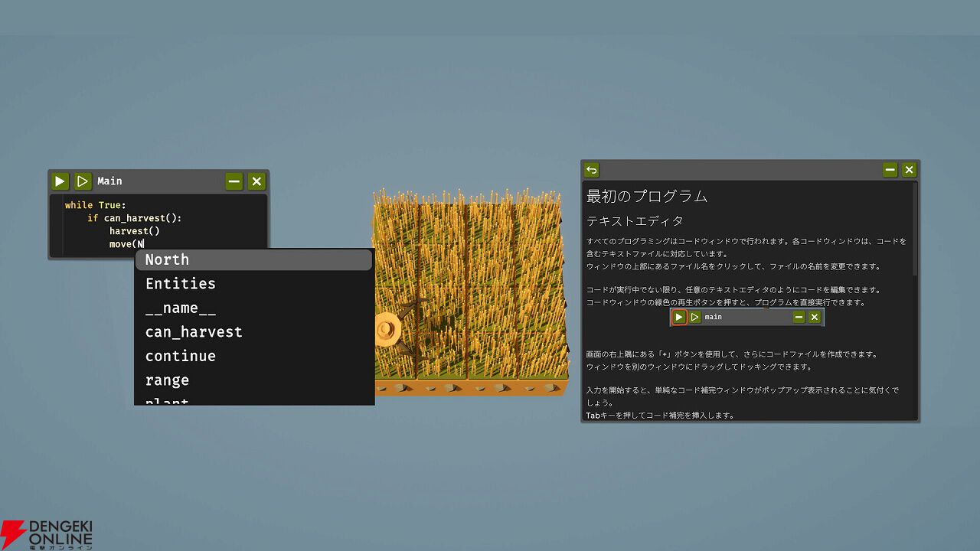This screenshot has height=551, width=980.
Task: Select can_harvest in the autocomplete popup
Action: point(194,332)
